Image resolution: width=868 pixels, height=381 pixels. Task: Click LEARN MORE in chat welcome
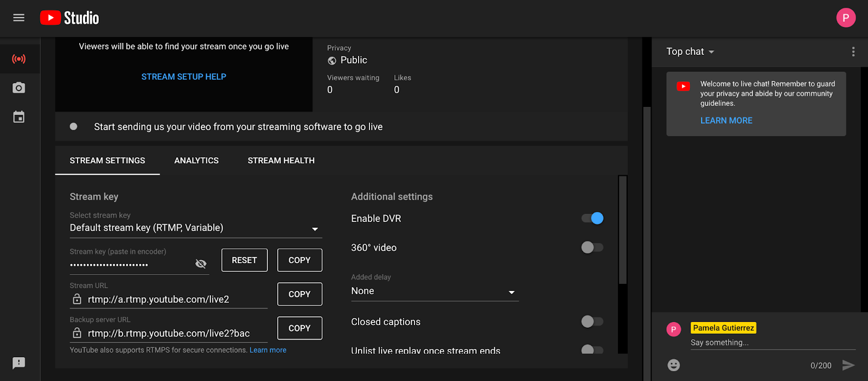coord(726,120)
